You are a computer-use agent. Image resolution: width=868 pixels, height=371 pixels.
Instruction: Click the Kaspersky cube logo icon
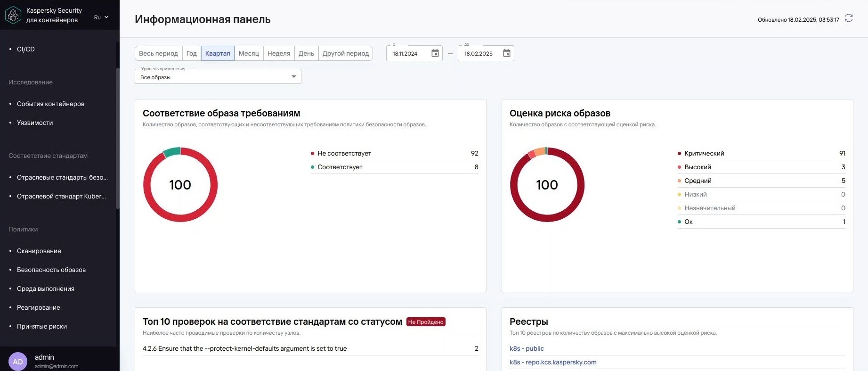tap(13, 15)
